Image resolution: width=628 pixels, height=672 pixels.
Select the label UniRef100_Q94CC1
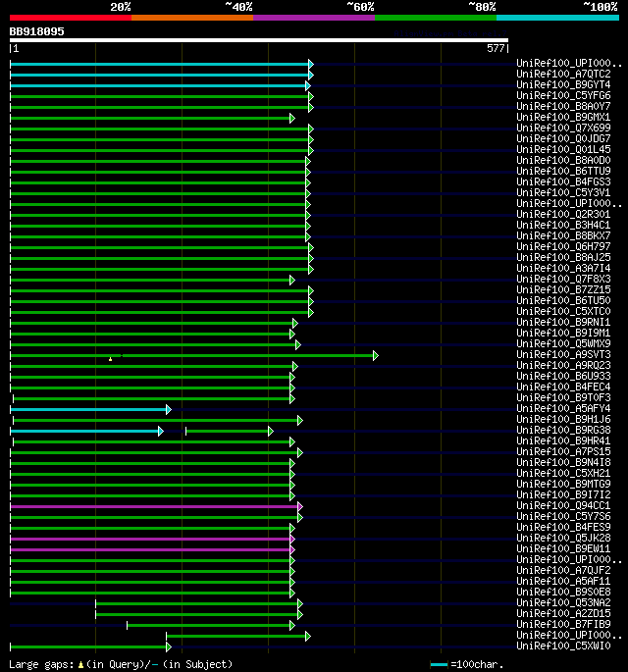[563, 505]
